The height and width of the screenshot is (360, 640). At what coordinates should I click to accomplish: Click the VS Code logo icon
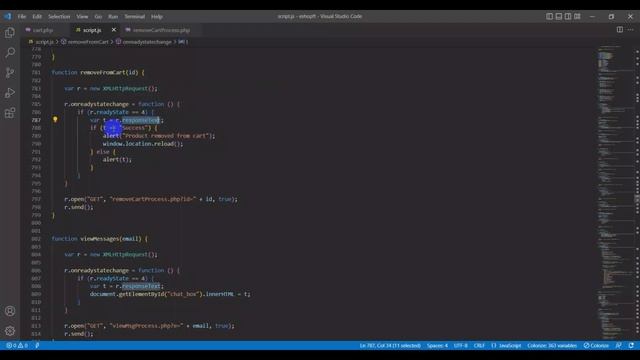click(x=8, y=16)
